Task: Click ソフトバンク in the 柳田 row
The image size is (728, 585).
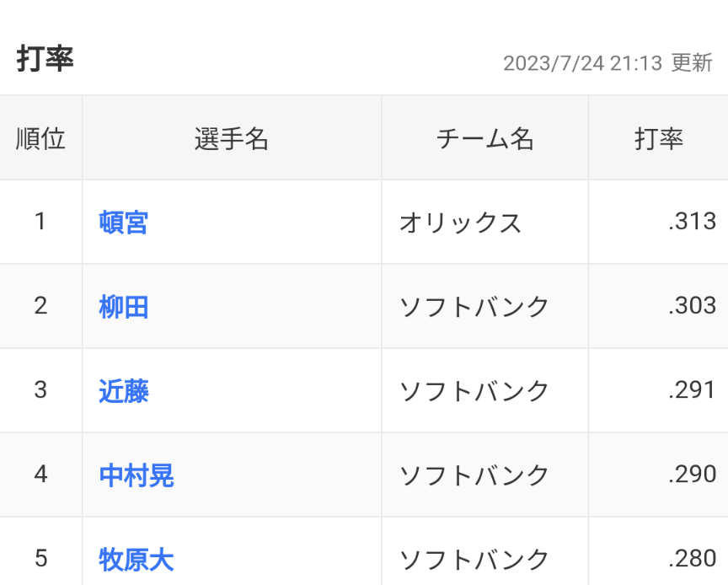Action: pyautogui.click(x=474, y=307)
